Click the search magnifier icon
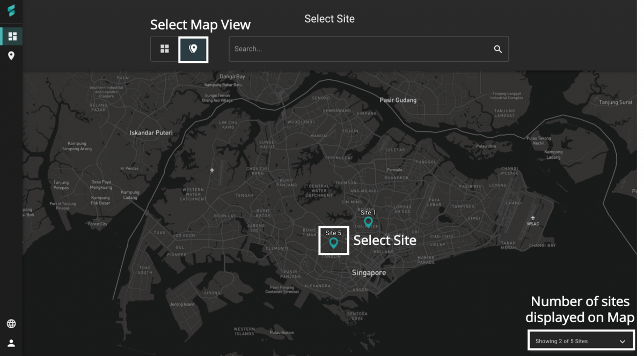The height and width of the screenshot is (356, 644). click(x=497, y=49)
